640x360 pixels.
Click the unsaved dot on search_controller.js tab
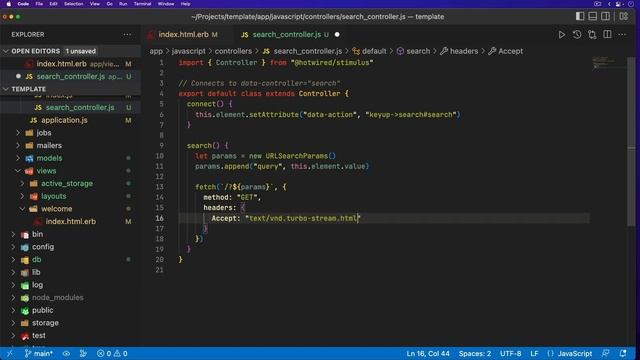tap(337, 35)
